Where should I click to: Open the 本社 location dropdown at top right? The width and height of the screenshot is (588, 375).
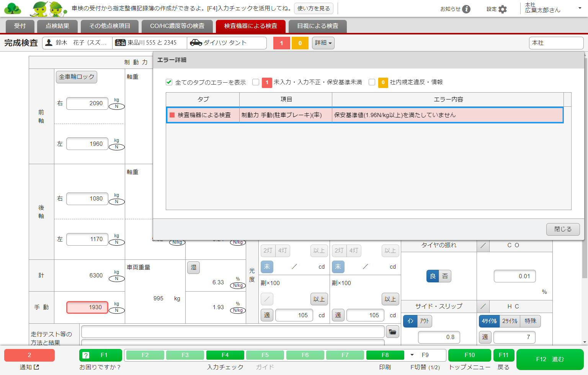pos(556,43)
